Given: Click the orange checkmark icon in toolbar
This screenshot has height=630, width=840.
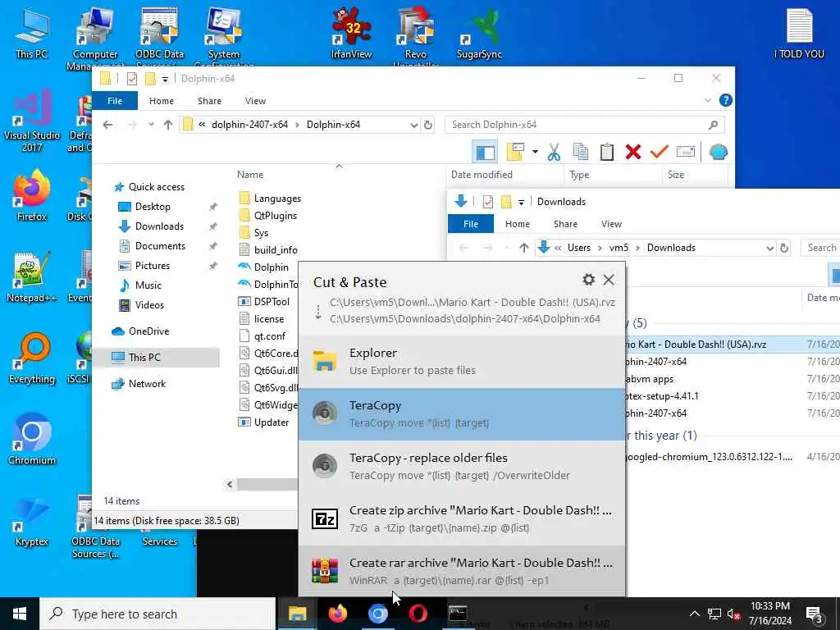Looking at the screenshot, I should tap(659, 153).
